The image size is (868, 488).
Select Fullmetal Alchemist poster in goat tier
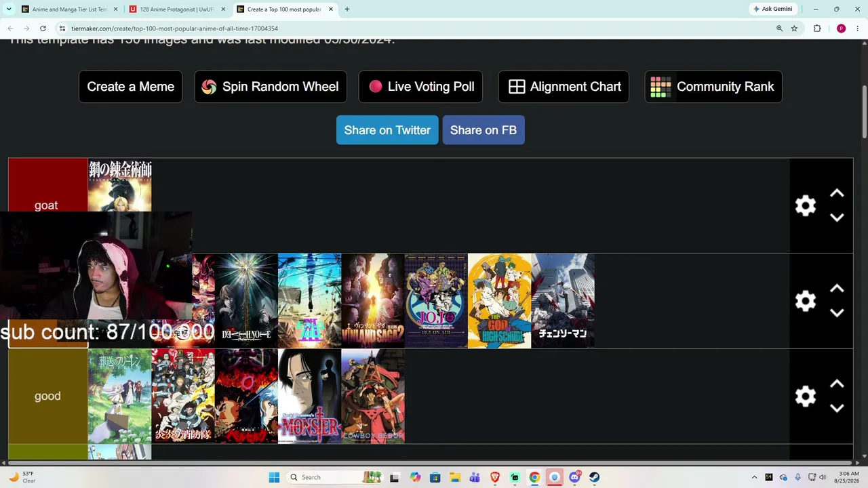pyautogui.click(x=119, y=185)
